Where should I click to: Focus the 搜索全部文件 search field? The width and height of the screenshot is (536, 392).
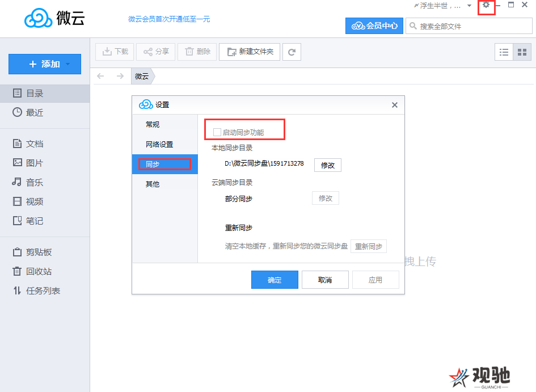[x=469, y=26]
